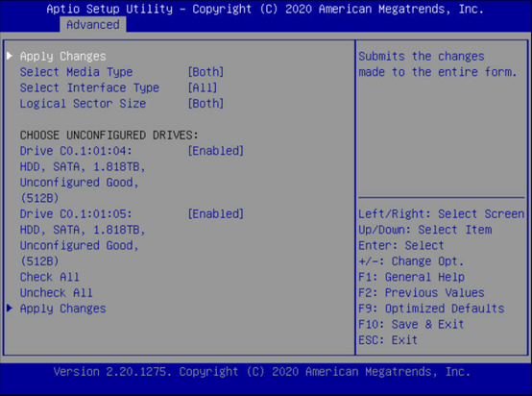Toggle the Drive C0.1:01:05 Enabled value
532x396 pixels.
216,214
